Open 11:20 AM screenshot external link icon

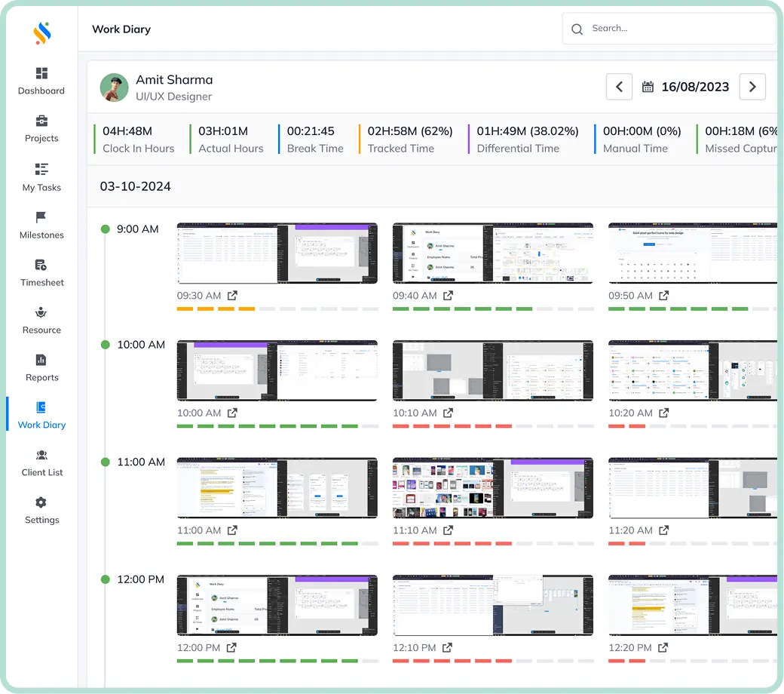click(x=664, y=530)
